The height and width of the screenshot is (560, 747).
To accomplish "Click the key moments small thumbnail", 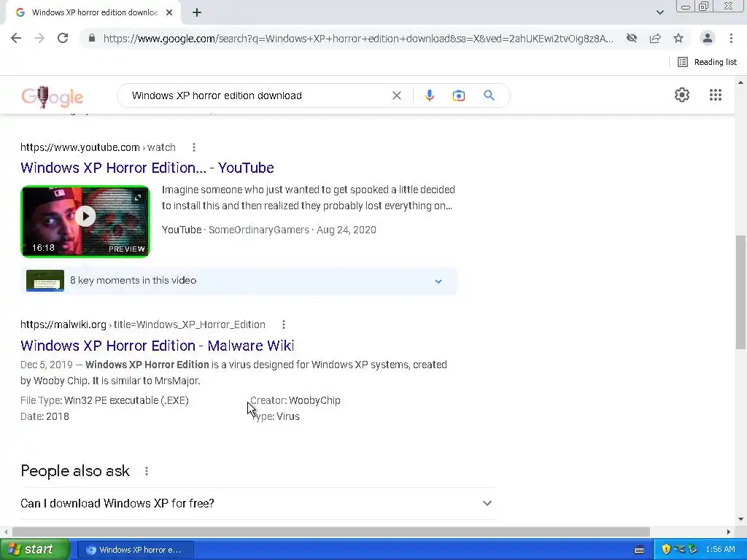I will tap(45, 281).
